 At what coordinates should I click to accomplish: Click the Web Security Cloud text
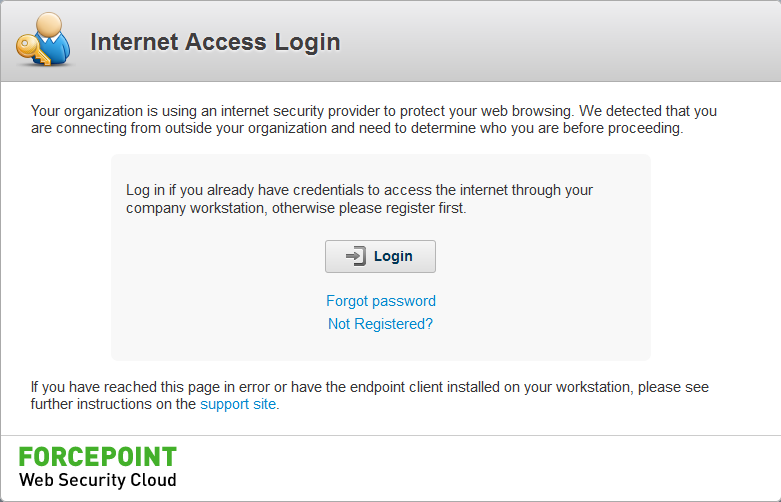pos(98,480)
